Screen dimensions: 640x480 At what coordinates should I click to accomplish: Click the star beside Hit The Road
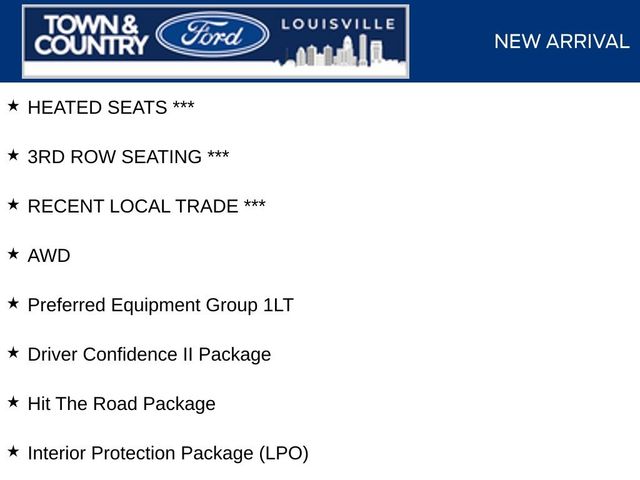13,402
